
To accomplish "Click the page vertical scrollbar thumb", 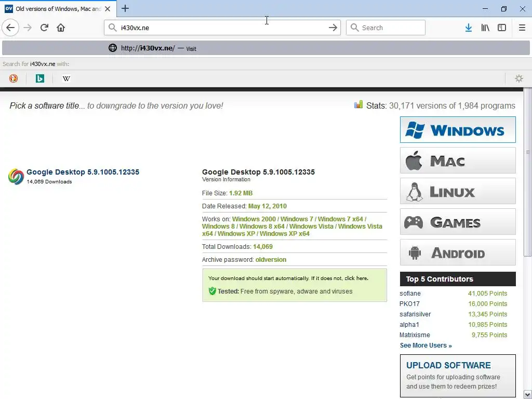I will point(528,171).
